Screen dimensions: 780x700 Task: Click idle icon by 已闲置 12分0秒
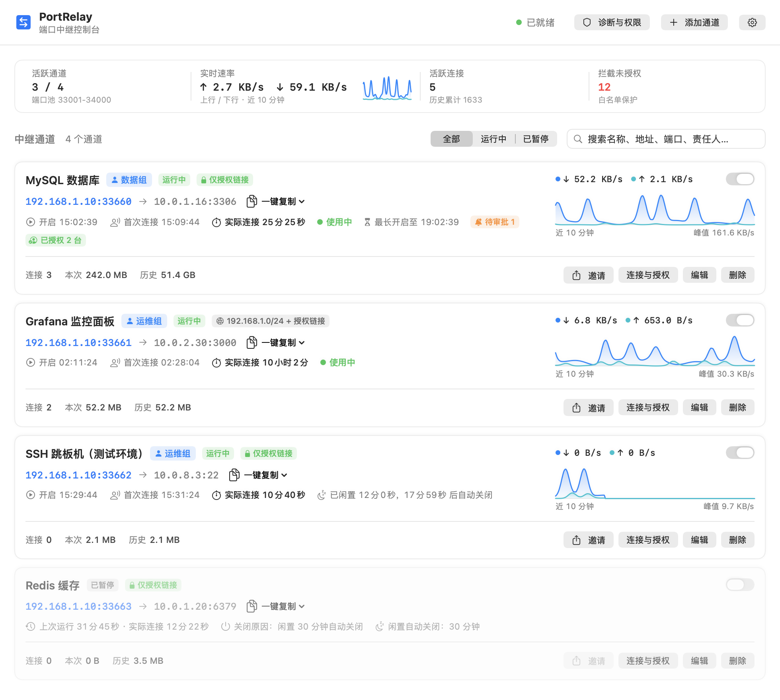point(322,495)
